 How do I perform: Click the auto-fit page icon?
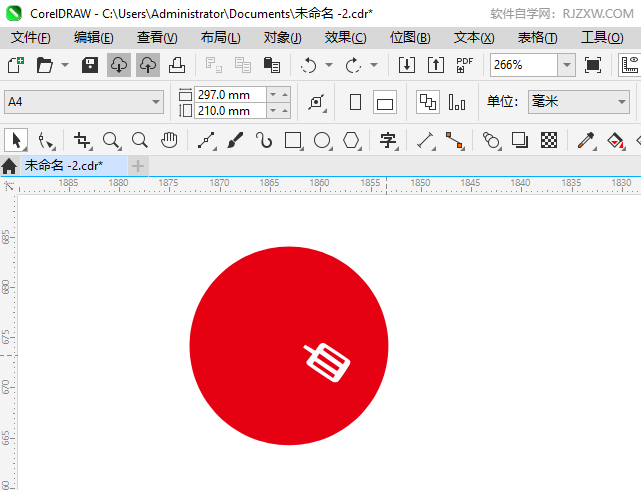coord(317,102)
